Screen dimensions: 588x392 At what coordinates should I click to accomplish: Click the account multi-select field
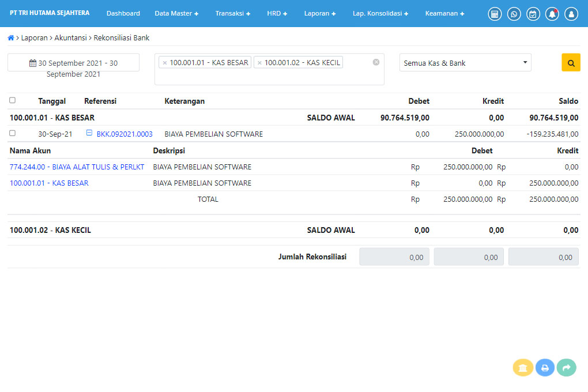point(269,69)
